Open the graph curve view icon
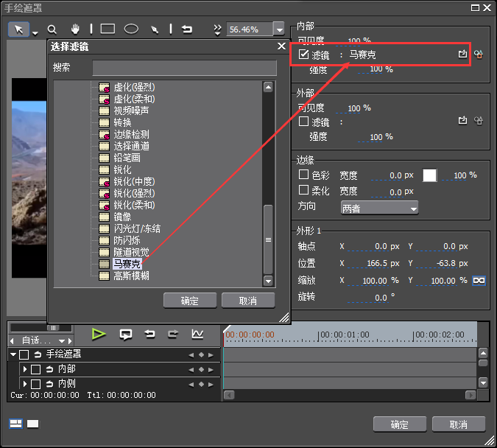This screenshot has width=497, height=448. (197, 334)
